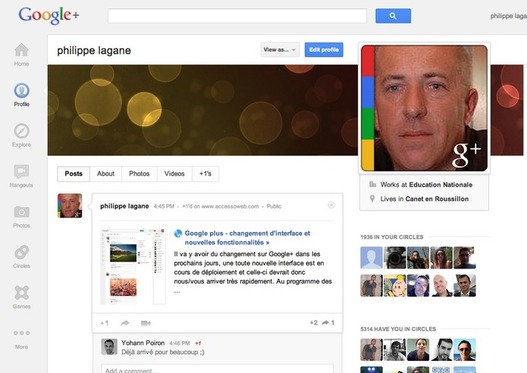Click the 4:45 PM post timestamp
The width and height of the screenshot is (527, 373).
[x=164, y=206]
